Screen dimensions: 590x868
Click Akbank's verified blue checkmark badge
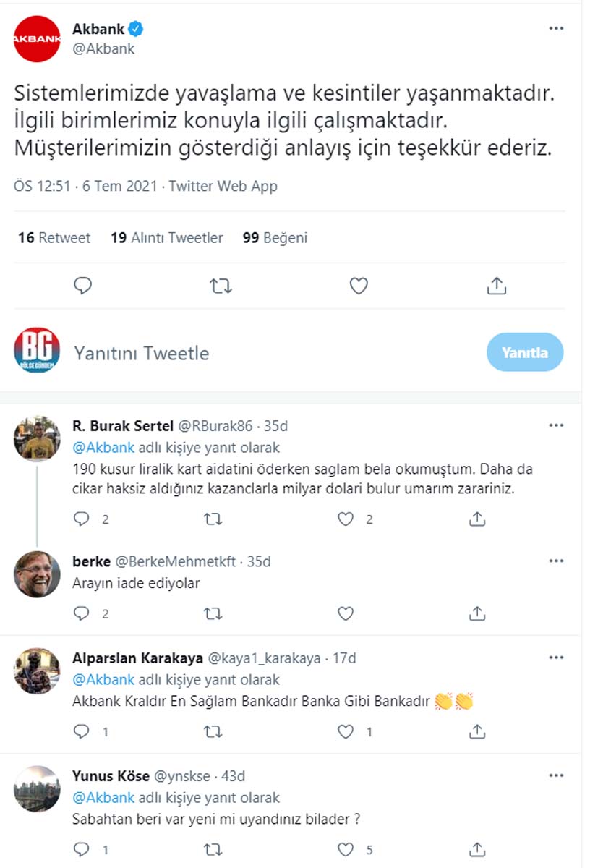[134, 29]
